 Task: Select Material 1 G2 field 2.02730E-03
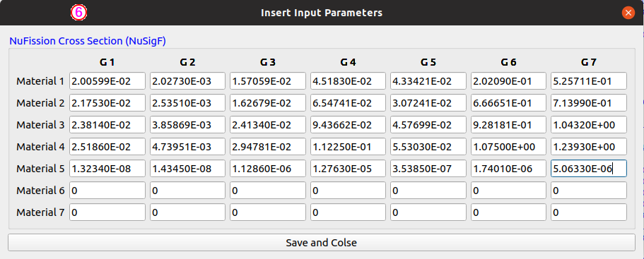pos(188,81)
